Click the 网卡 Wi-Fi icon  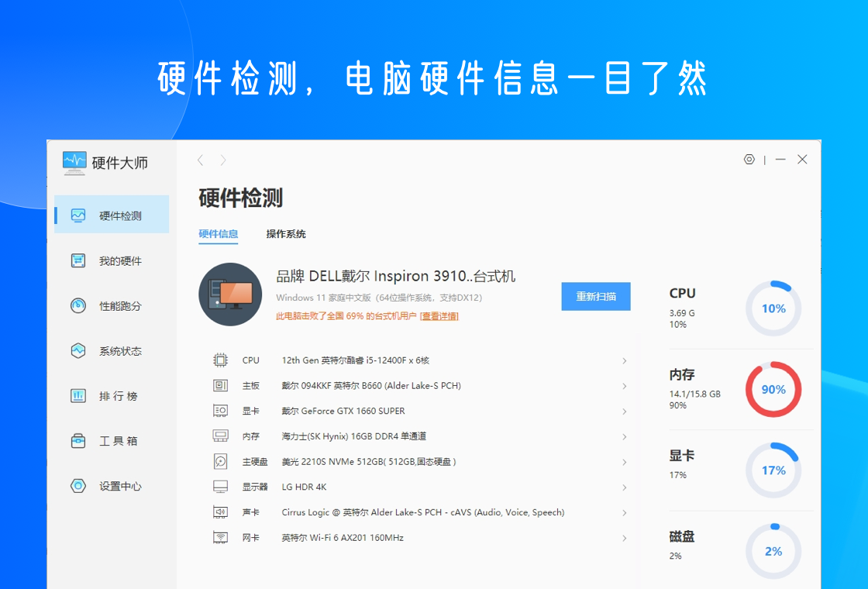pyautogui.click(x=220, y=538)
